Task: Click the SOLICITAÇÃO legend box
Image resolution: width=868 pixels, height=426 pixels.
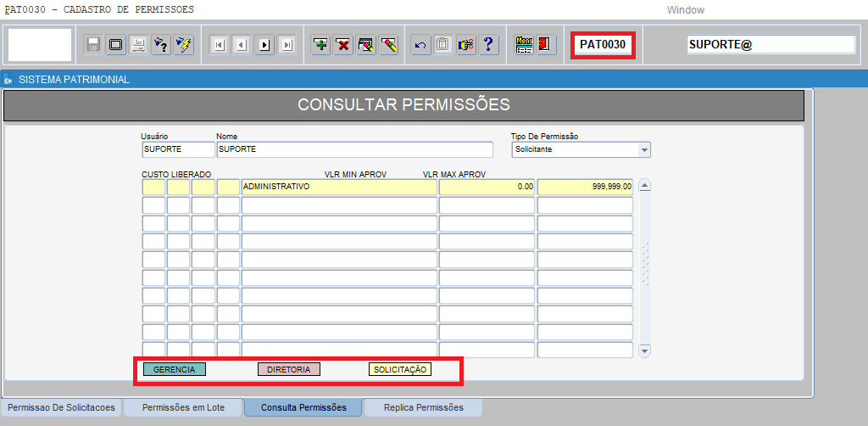Action: click(x=400, y=369)
